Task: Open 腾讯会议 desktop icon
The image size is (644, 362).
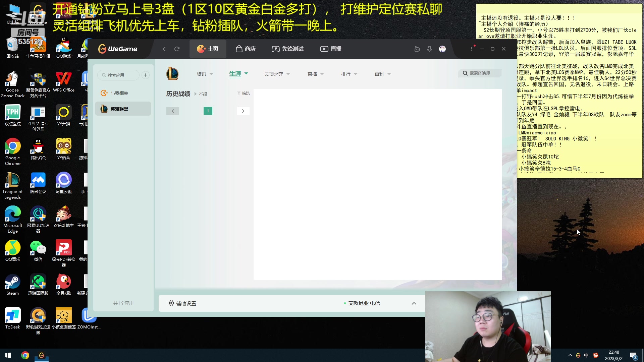Action: point(38,183)
